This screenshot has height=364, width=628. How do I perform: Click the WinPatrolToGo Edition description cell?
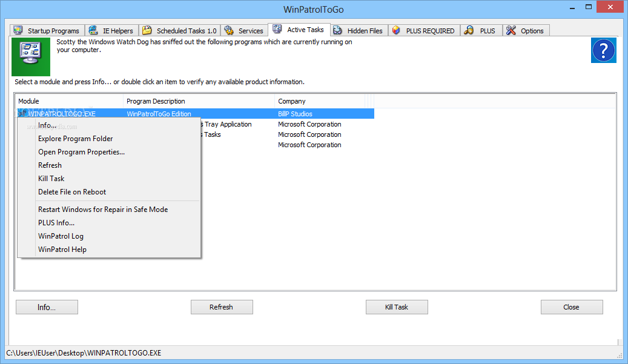[x=159, y=114]
